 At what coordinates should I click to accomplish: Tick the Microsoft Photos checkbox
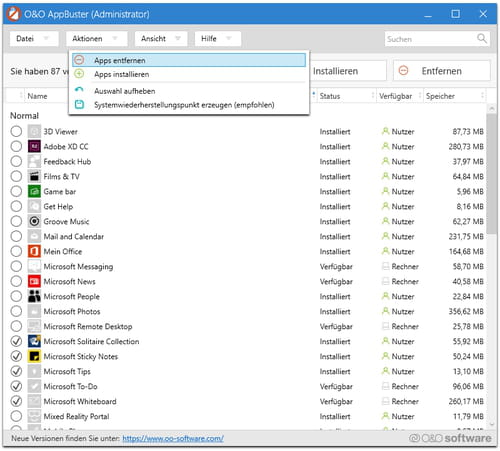click(x=16, y=311)
